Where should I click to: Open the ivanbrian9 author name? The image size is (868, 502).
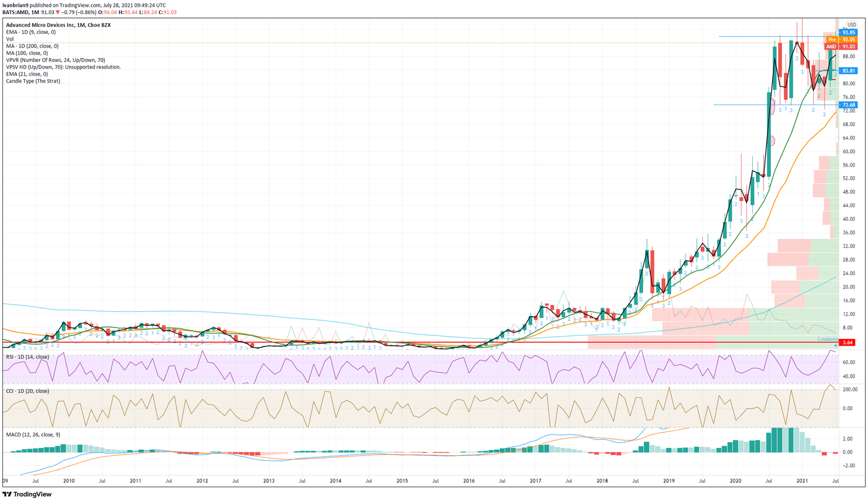point(16,5)
